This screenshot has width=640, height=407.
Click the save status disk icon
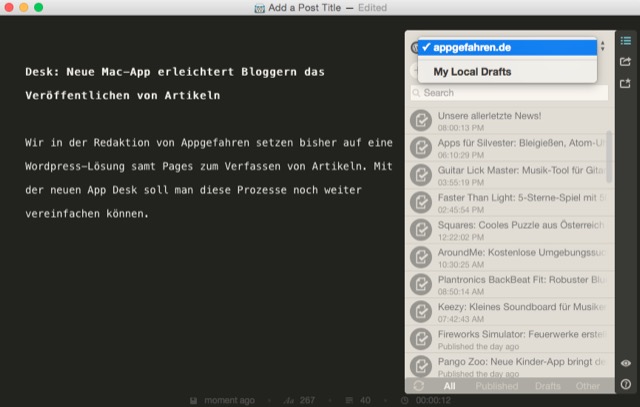coord(194,400)
